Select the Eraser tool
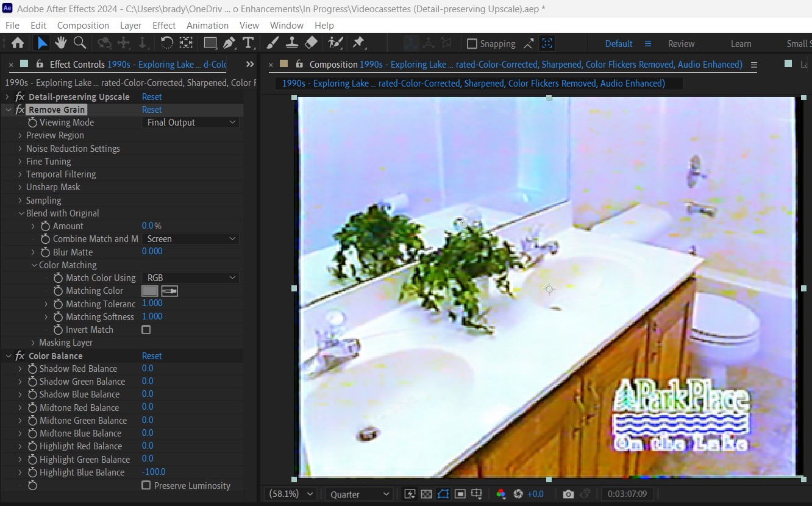 311,43
